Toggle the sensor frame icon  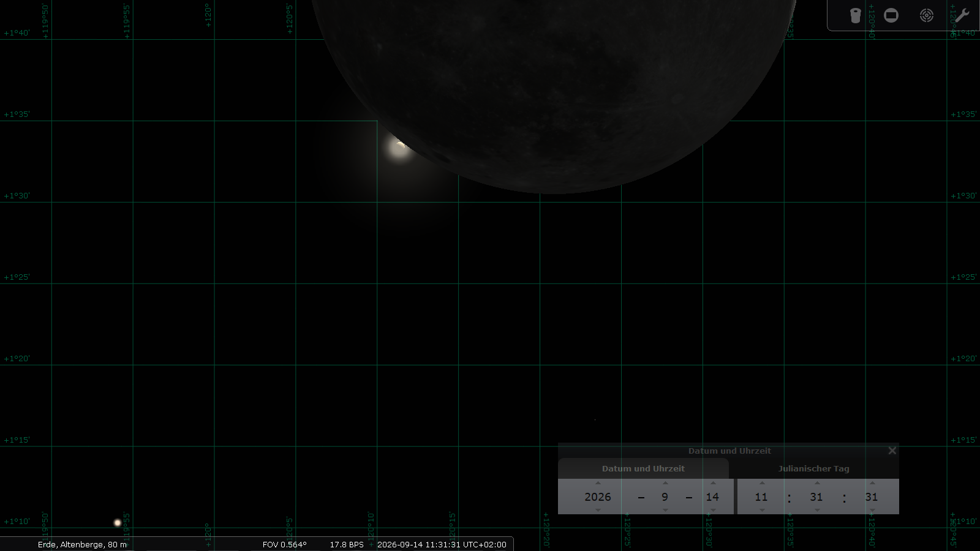click(891, 15)
